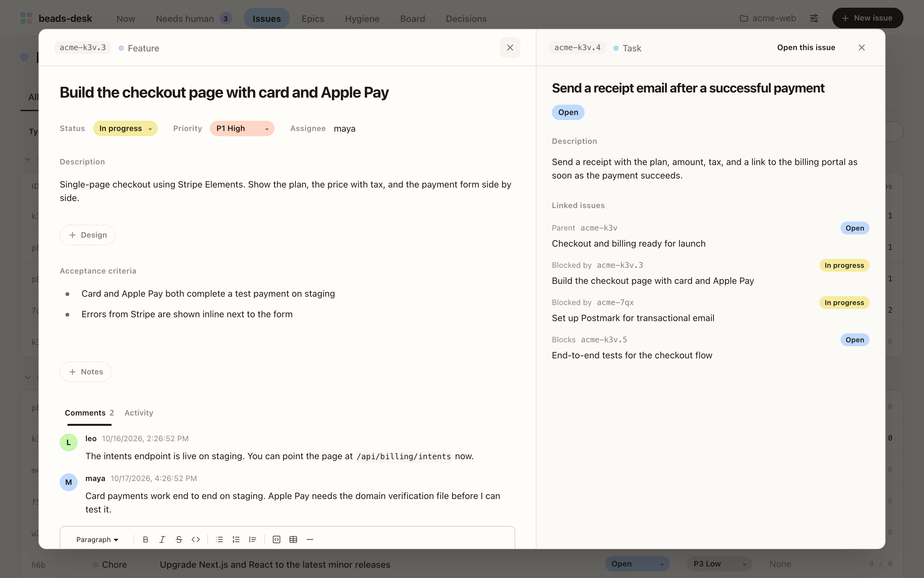Open the In progress status dropdown
Screen dimensions: 924x578
tap(125, 128)
